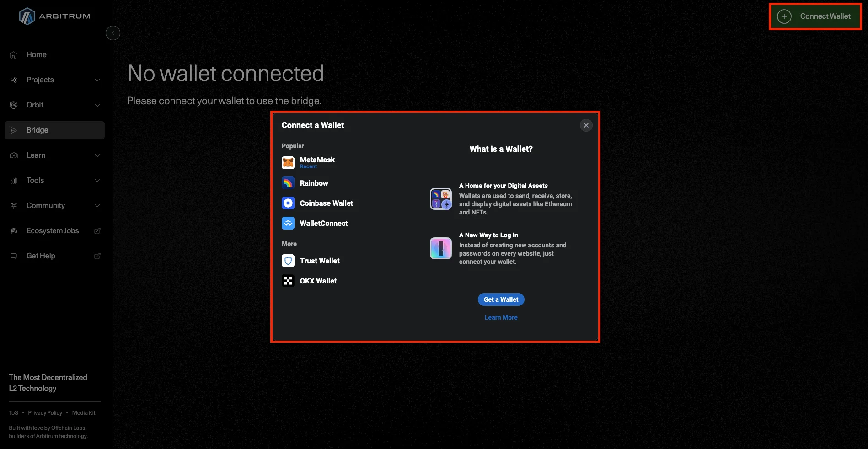The height and width of the screenshot is (449, 868).
Task: Click the Get a Wallet button
Action: tap(501, 299)
